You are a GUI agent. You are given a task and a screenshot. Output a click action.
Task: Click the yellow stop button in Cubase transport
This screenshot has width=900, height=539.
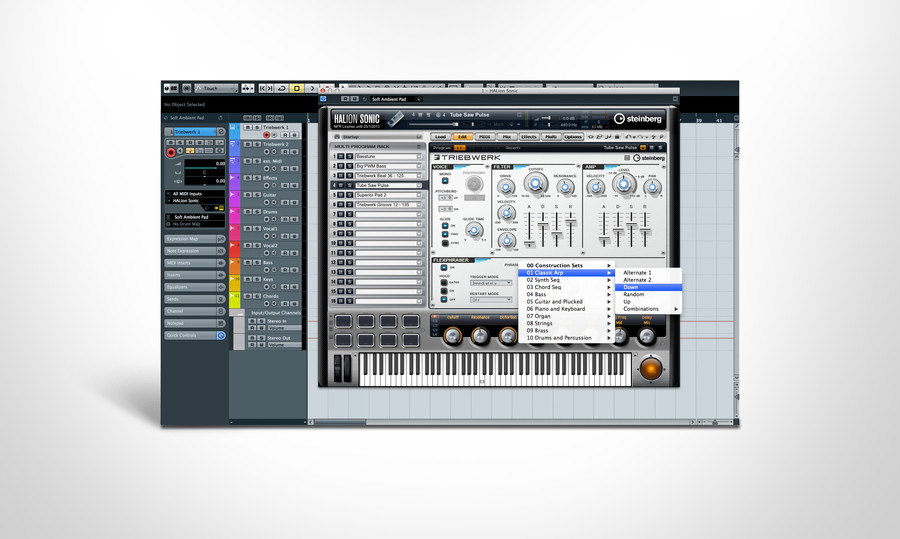pyautogui.click(x=297, y=88)
